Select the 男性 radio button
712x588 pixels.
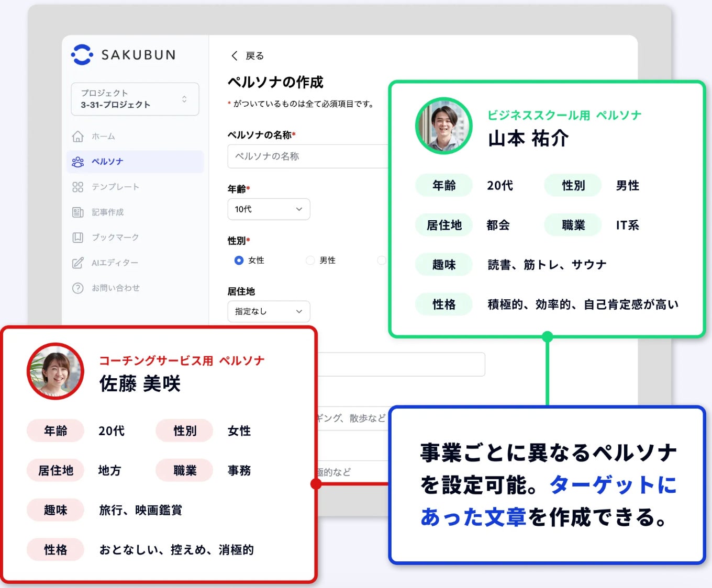pos(310,260)
